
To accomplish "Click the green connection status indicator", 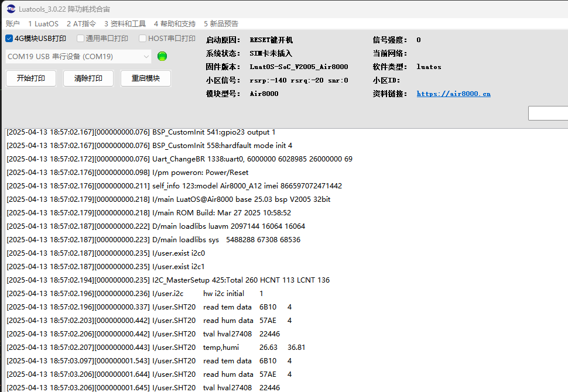I will pyautogui.click(x=162, y=56).
